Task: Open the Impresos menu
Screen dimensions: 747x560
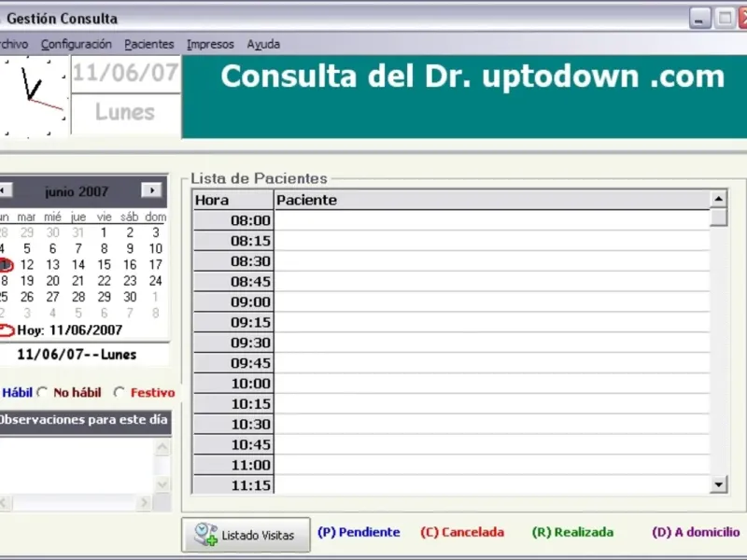Action: (x=210, y=44)
